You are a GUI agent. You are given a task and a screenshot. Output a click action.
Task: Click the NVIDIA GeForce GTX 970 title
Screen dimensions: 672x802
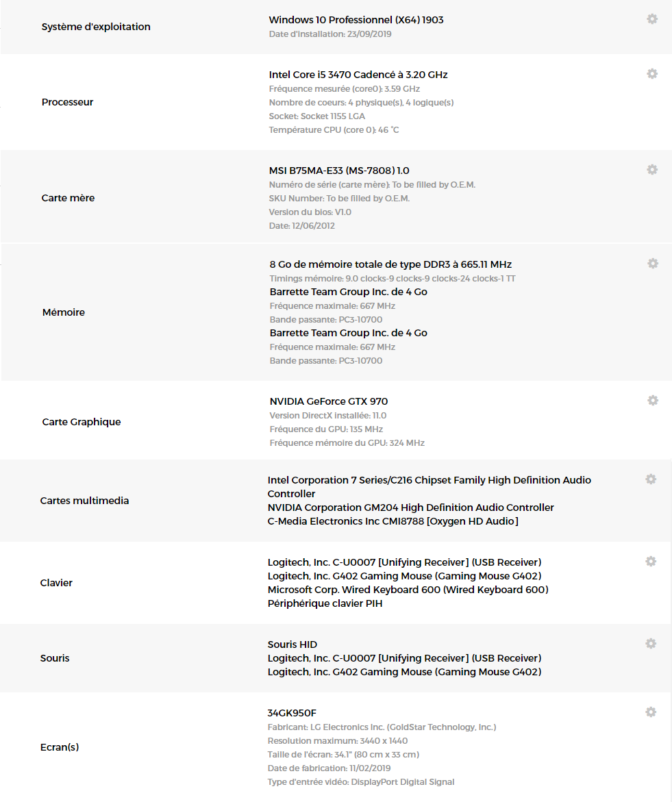329,401
